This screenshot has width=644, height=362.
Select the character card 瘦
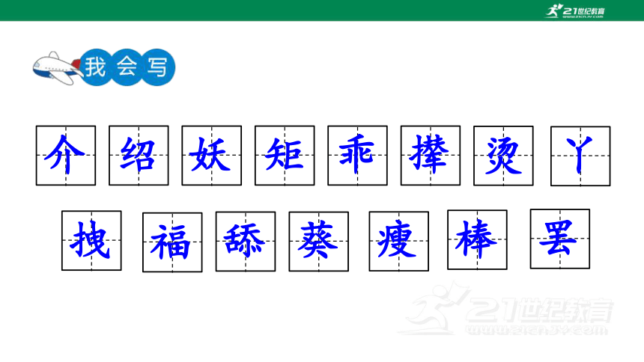[399, 242]
